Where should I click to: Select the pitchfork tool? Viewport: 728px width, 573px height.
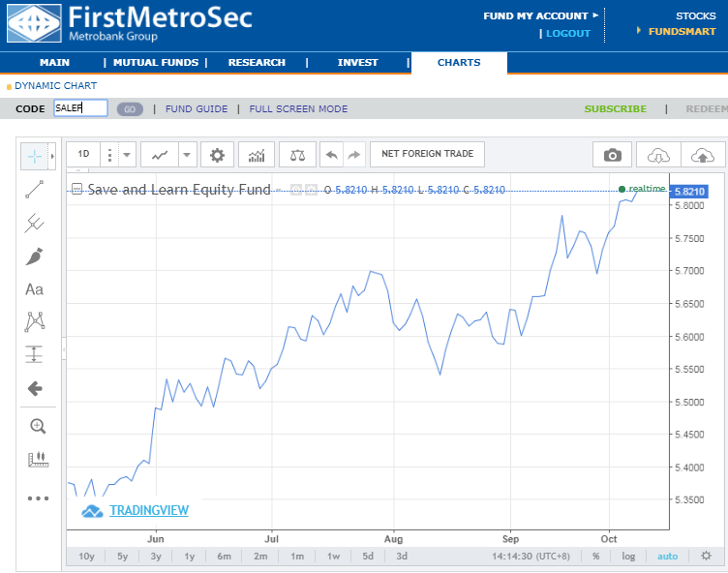34,223
